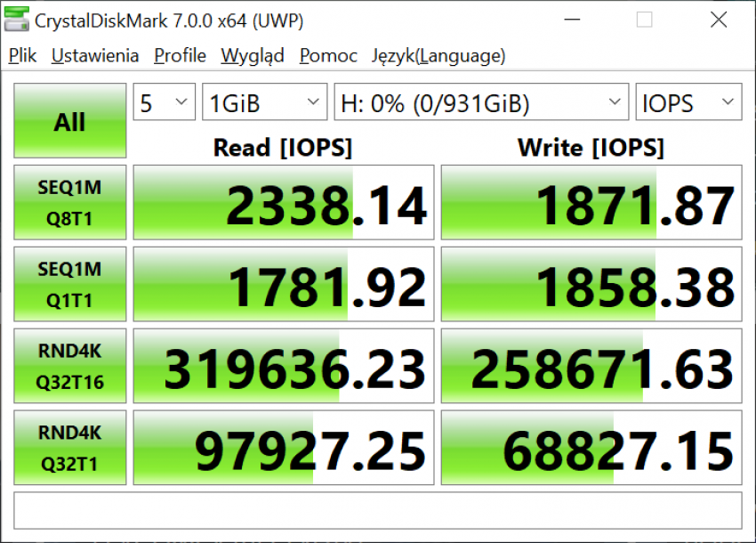The image size is (756, 543).
Task: Start the RND4K Q32T1 test
Action: click(70, 448)
